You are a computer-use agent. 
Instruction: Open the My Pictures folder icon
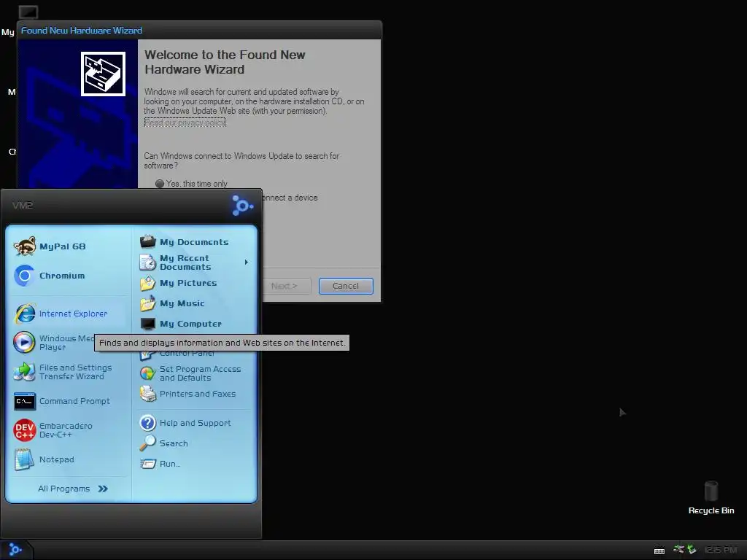(x=147, y=283)
